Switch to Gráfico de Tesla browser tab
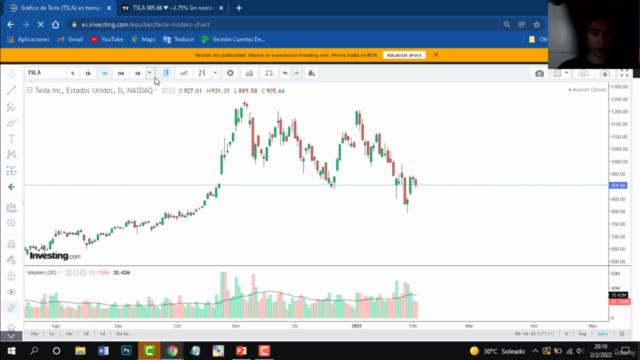Screen dimensions: 640x360 [60, 8]
